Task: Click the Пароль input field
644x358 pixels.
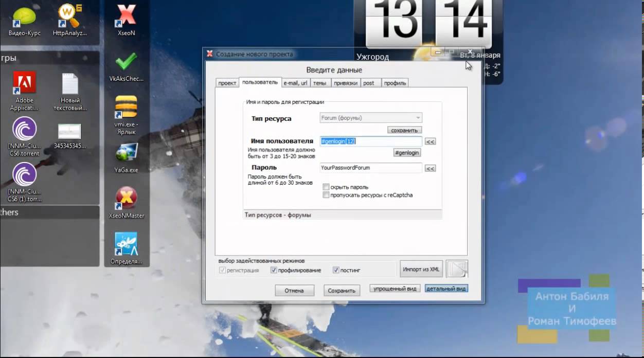Action: (x=371, y=168)
